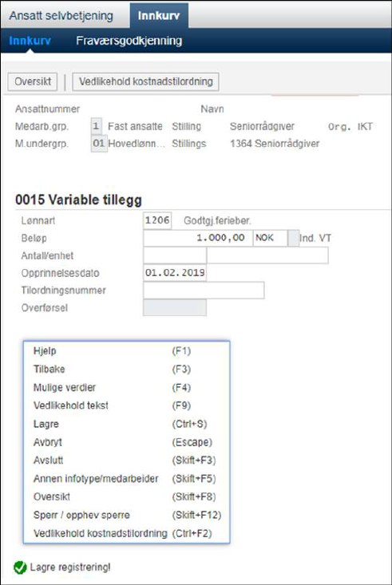The width and height of the screenshot is (392, 585).
Task: Select Annen infotype/medarbeider menu entry
Action: coord(127,478)
